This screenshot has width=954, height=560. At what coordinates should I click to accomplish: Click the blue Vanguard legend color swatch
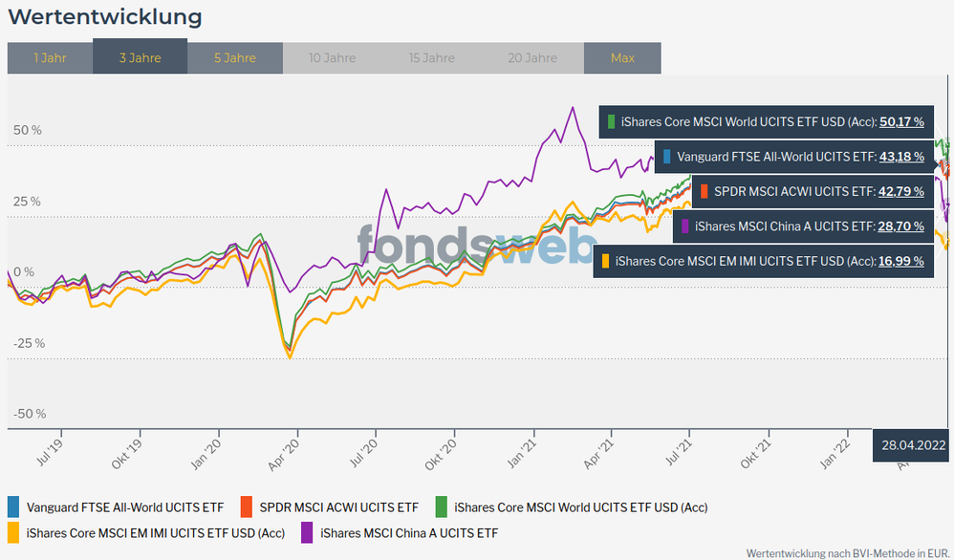tap(13, 506)
